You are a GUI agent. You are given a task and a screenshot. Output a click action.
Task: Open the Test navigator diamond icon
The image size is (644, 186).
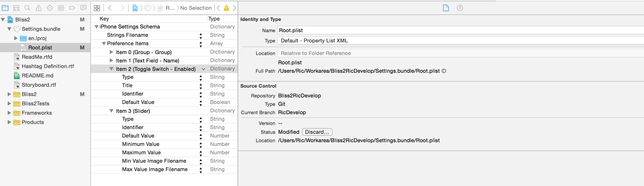point(50,8)
